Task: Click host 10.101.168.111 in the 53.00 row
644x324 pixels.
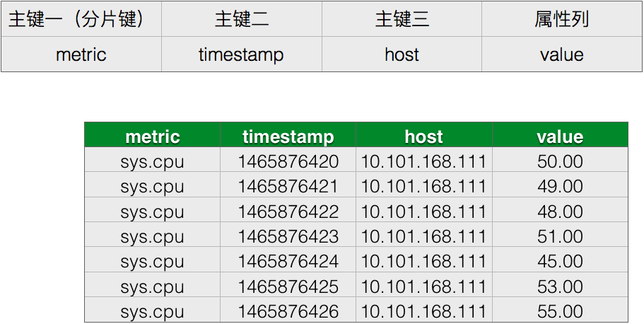Action: point(424,285)
